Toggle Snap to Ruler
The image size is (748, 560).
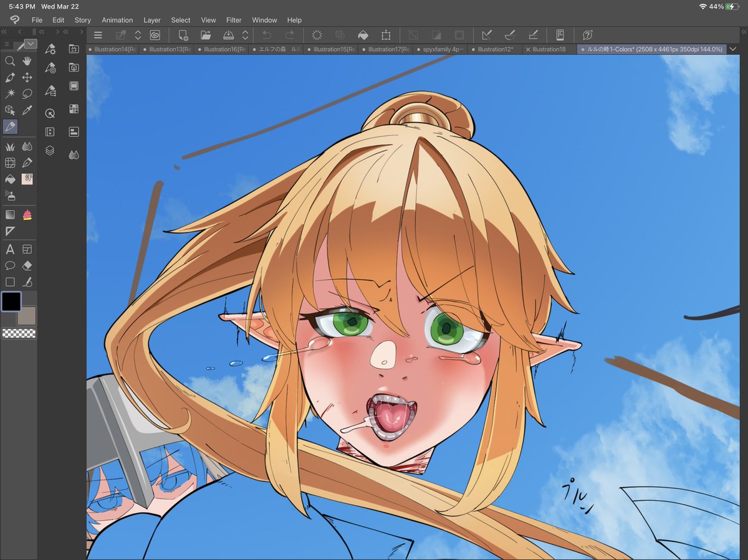tap(487, 35)
